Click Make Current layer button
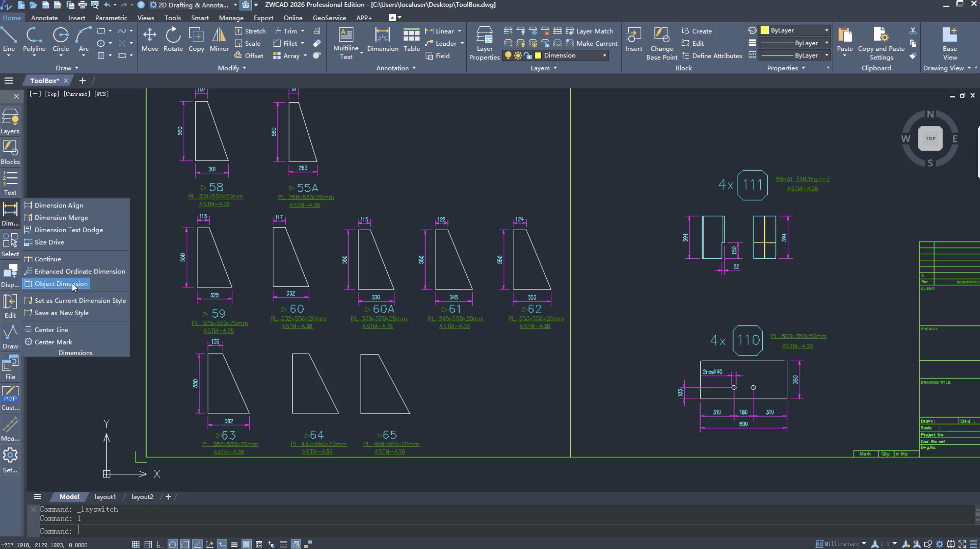Viewport: 980px width, 549px height. click(596, 43)
